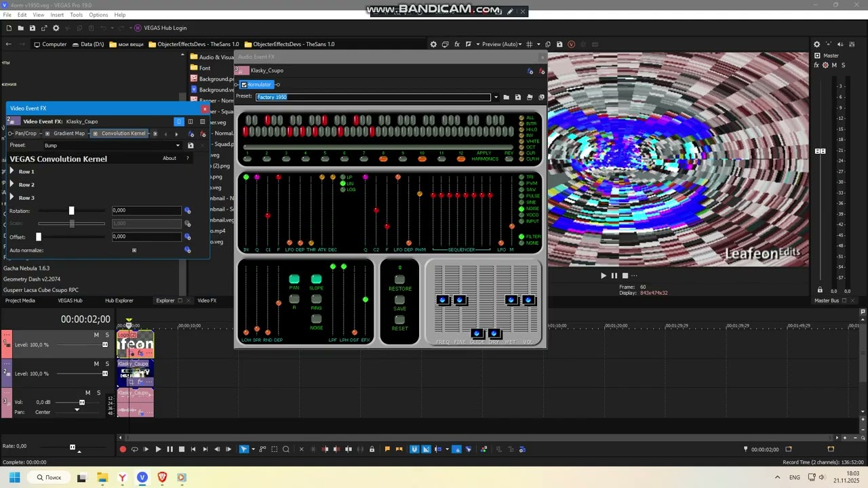Expand Row 2 in Convolution Kernel

[12, 184]
